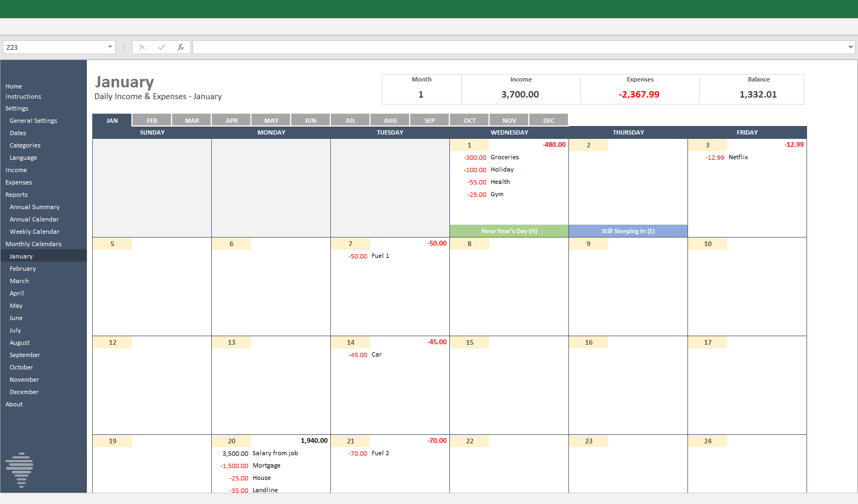Switch to the NOV month tab
Image resolution: width=858 pixels, height=504 pixels.
click(509, 120)
